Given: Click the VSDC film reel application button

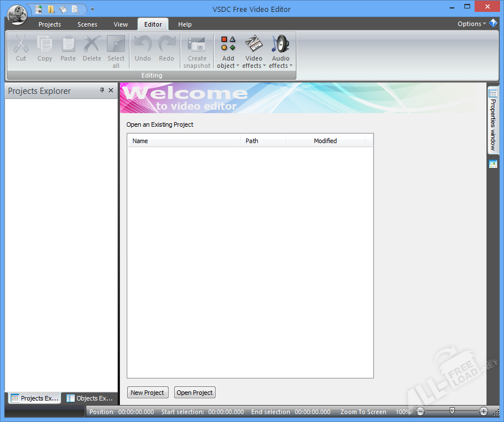Looking at the screenshot, I should (18, 14).
